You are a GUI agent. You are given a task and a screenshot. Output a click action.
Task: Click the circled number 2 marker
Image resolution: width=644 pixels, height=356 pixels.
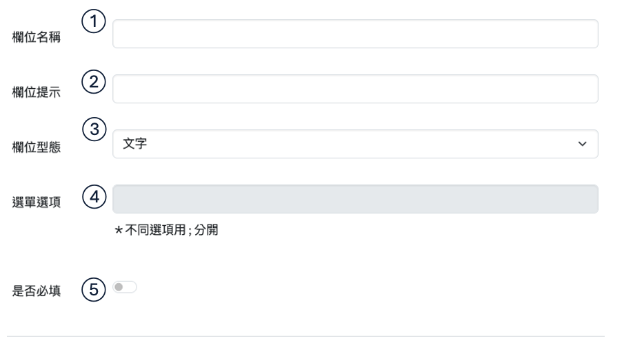(94, 81)
